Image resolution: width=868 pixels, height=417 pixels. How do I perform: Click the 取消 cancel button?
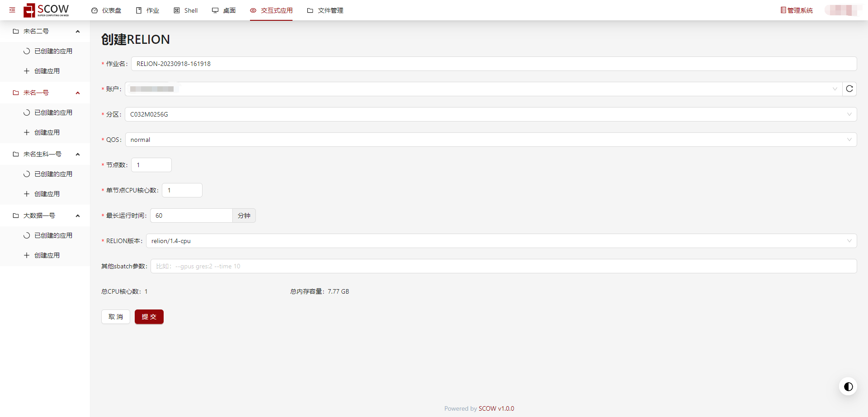[116, 317]
